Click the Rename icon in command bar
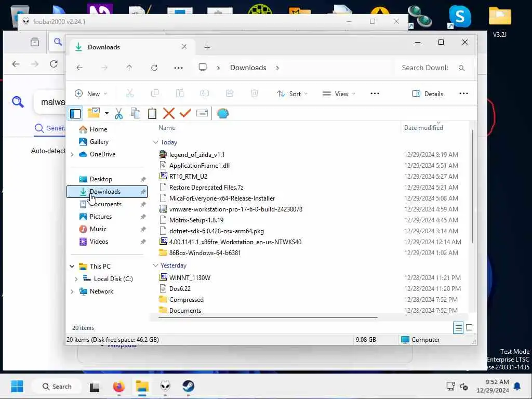The width and height of the screenshot is (532, 399). pyautogui.click(x=205, y=94)
